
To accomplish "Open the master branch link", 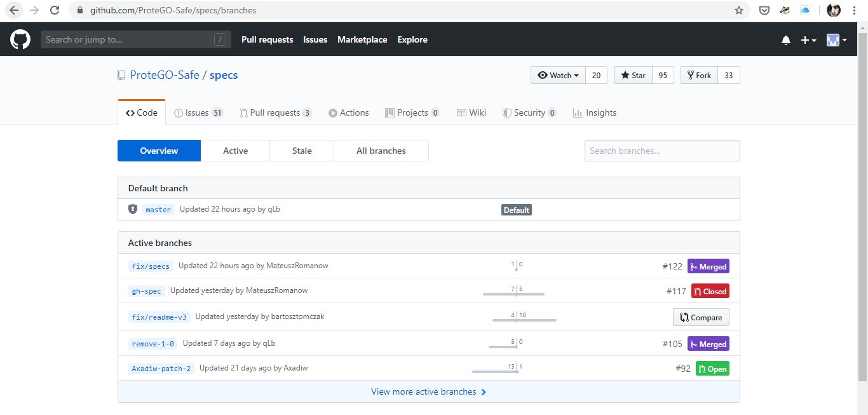I will click(158, 210).
